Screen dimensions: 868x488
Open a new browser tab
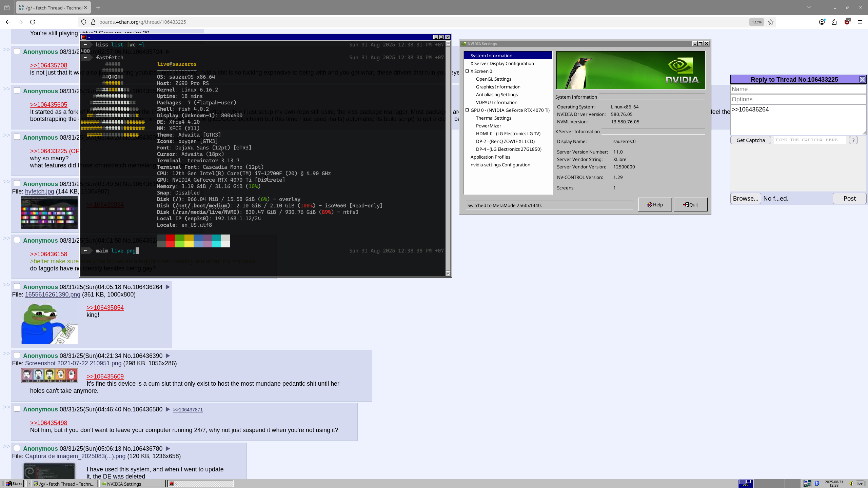tap(98, 7)
